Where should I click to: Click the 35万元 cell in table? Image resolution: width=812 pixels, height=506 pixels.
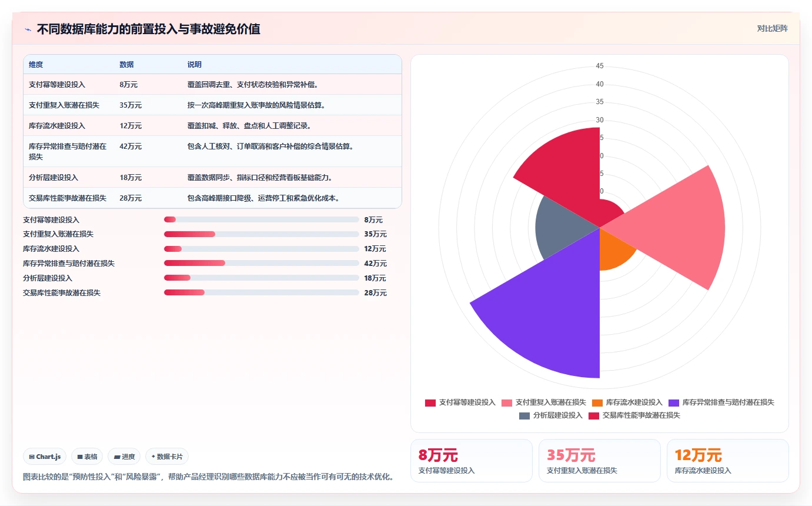(x=131, y=105)
